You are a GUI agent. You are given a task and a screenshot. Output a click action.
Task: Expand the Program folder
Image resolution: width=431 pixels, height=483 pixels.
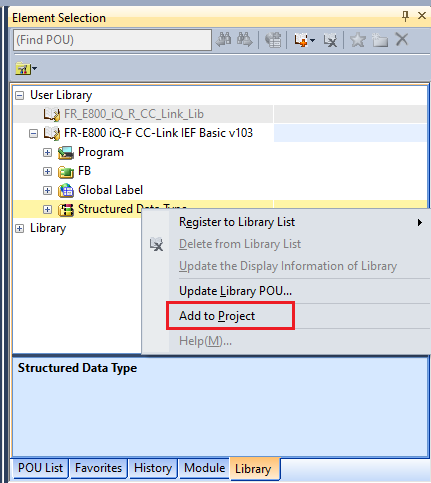pos(48,153)
